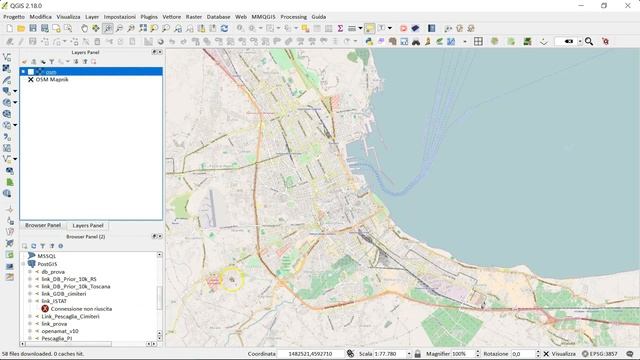Screen dimensions: 640x360
Task: Open the MMQGIS menu
Action: [263, 17]
